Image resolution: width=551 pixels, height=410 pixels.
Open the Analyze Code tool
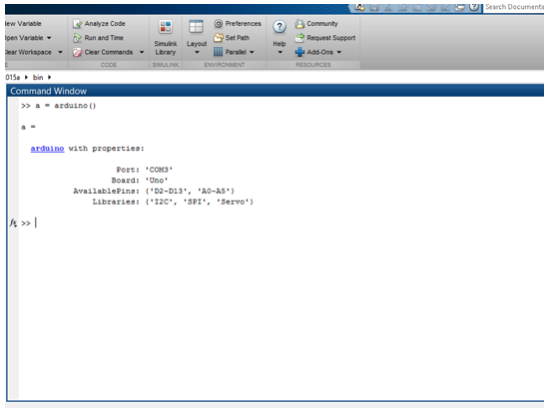(x=99, y=24)
